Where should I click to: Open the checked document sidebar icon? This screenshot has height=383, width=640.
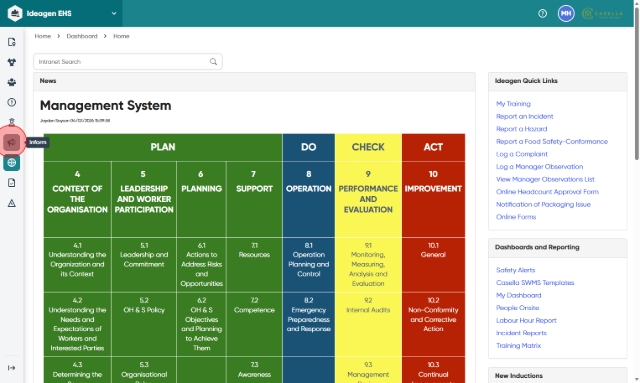(x=11, y=183)
